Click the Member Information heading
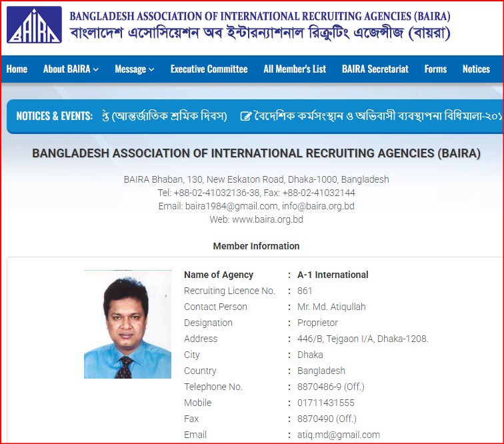Screen dimensions: 504x444 click(x=256, y=246)
